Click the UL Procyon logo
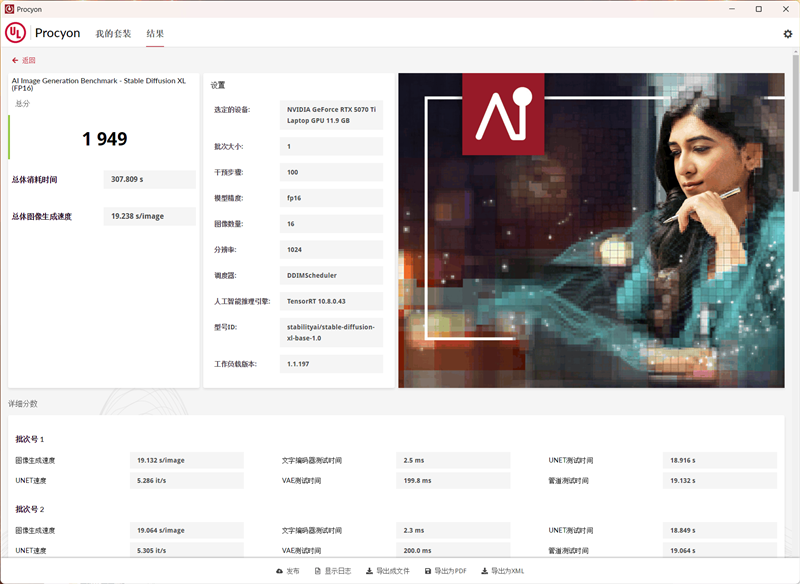Image resolution: width=800 pixels, height=584 pixels. (15, 33)
